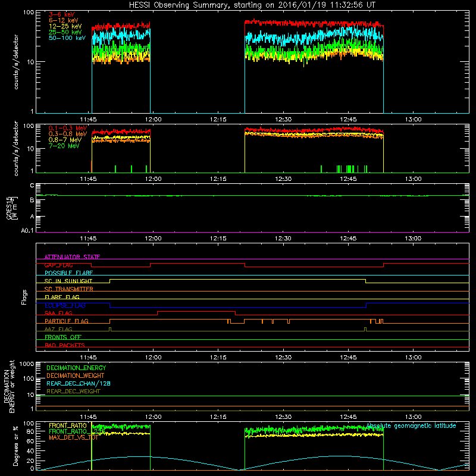The height and width of the screenshot is (476, 476).
Task: Click the REAR_DEC_CHAN/128 legend label
Action: point(79,383)
